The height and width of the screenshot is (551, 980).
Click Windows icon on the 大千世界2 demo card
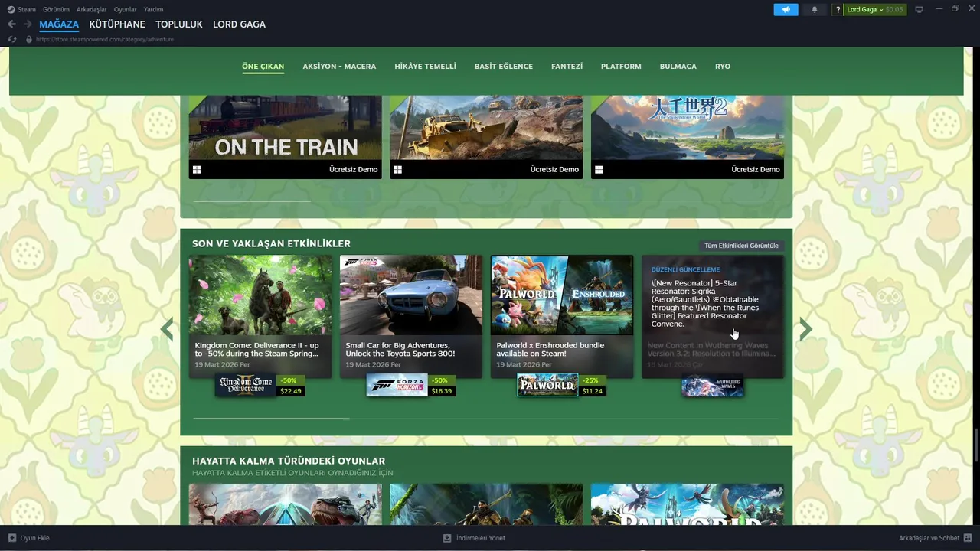(x=599, y=170)
